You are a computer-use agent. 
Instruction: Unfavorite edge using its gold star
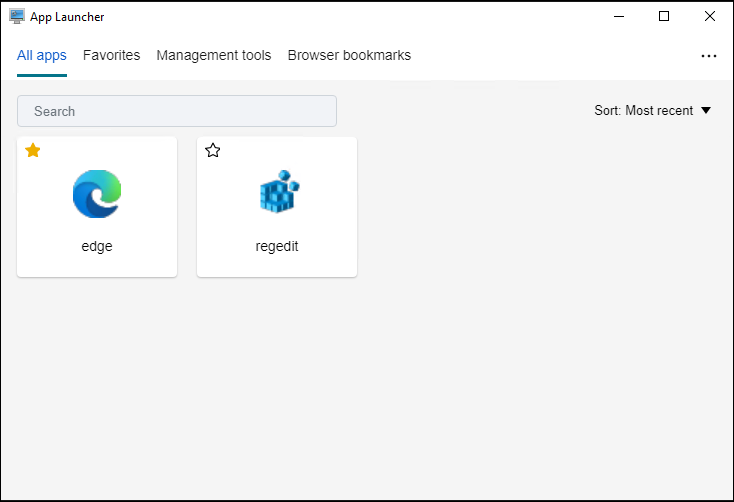33,151
